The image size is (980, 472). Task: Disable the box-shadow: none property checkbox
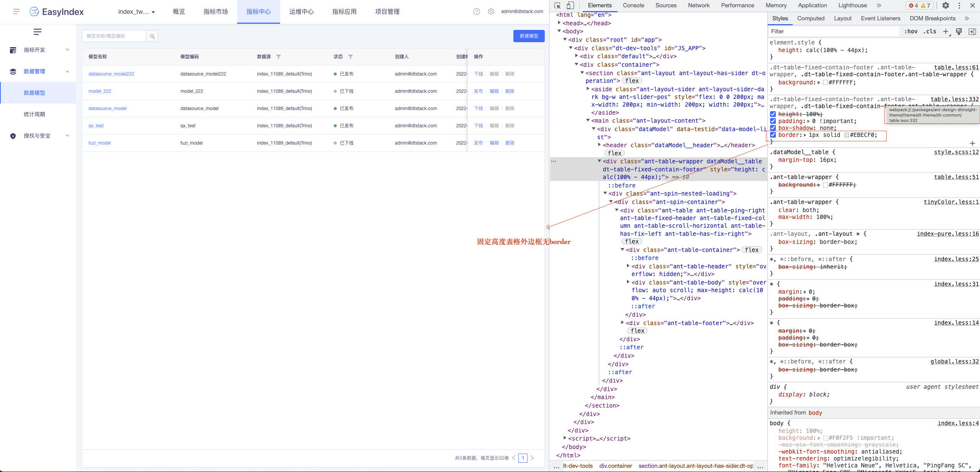point(773,128)
